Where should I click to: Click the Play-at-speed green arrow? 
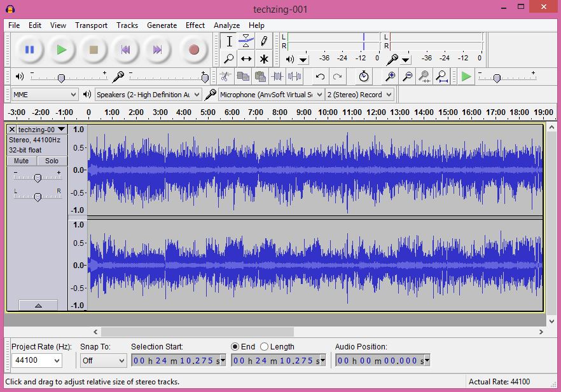(466, 76)
